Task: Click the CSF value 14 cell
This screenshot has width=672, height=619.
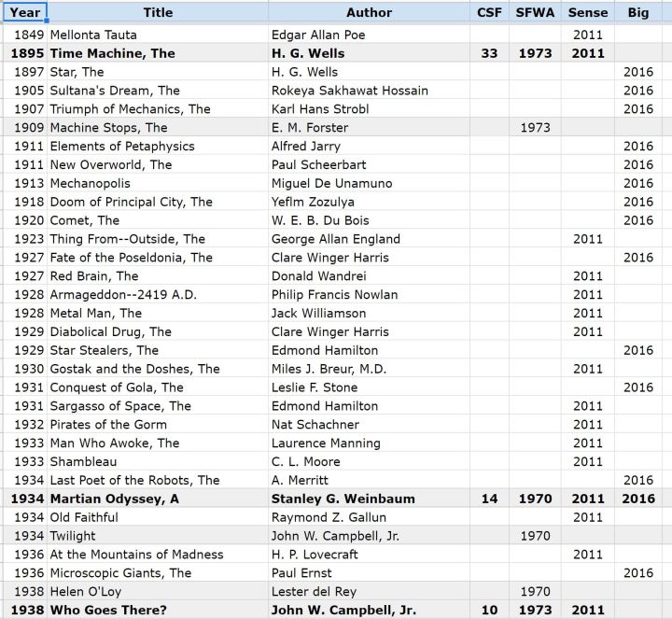Action: click(488, 499)
